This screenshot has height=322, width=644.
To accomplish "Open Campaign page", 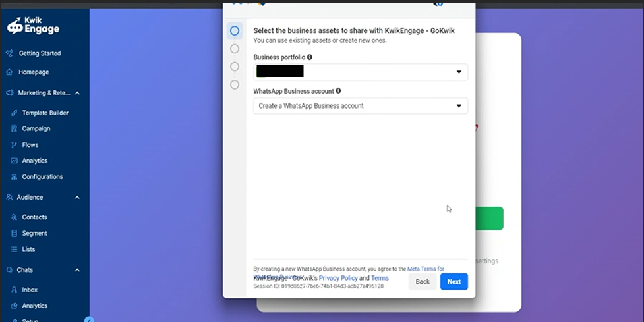I will pos(36,129).
